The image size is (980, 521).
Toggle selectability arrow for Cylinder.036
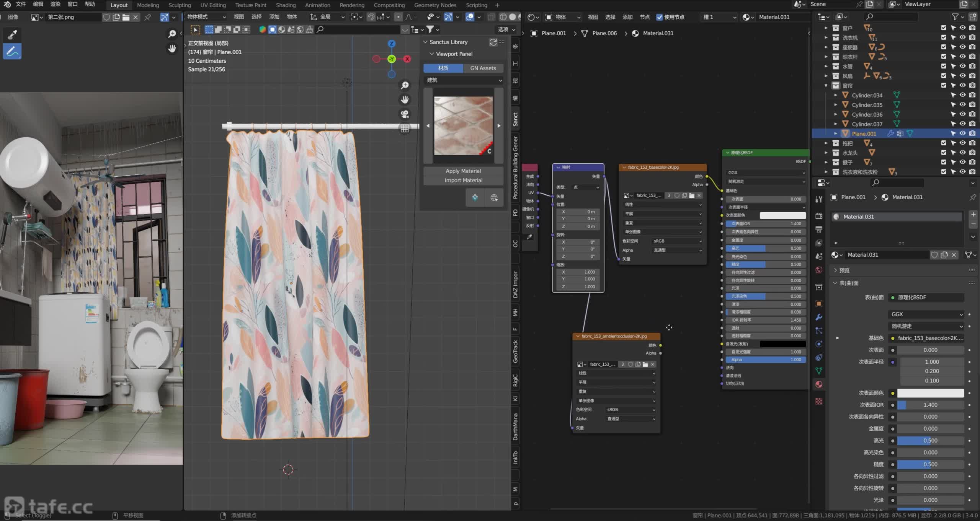(x=953, y=114)
